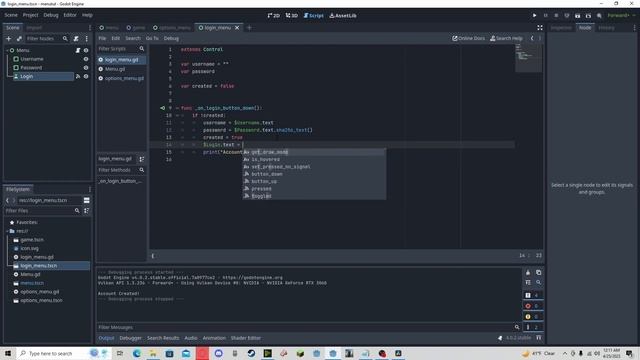The width and height of the screenshot is (640, 360).
Task: Instantiate a child scene with link icon
Action: coord(19,38)
